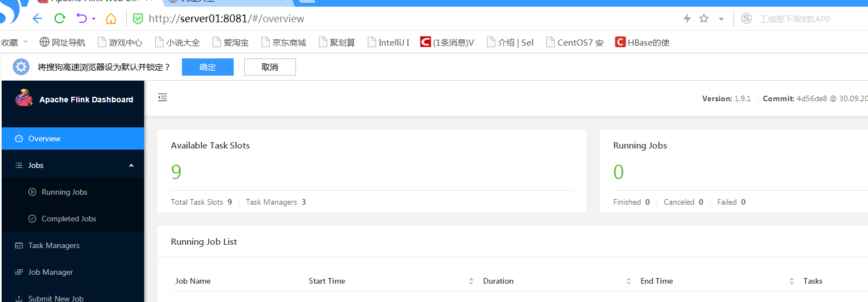Bookmark the page with the star icon
The width and height of the screenshot is (868, 302).
tap(704, 18)
